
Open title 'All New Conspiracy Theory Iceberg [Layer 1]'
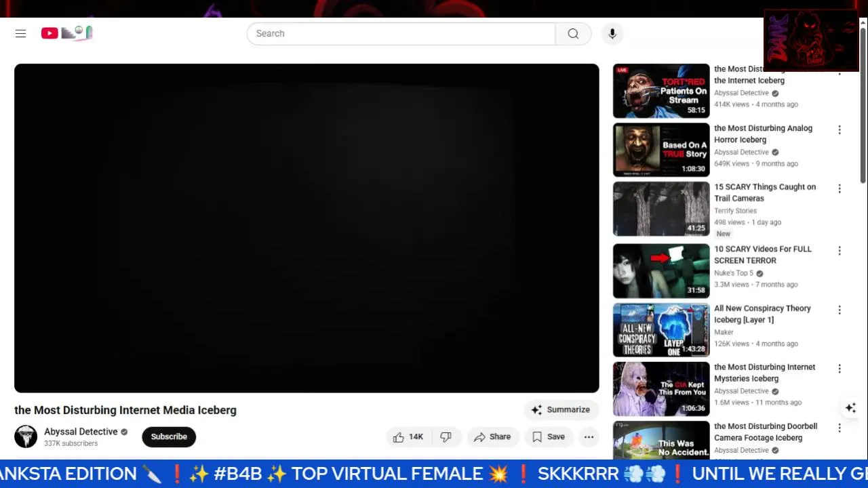(762, 314)
